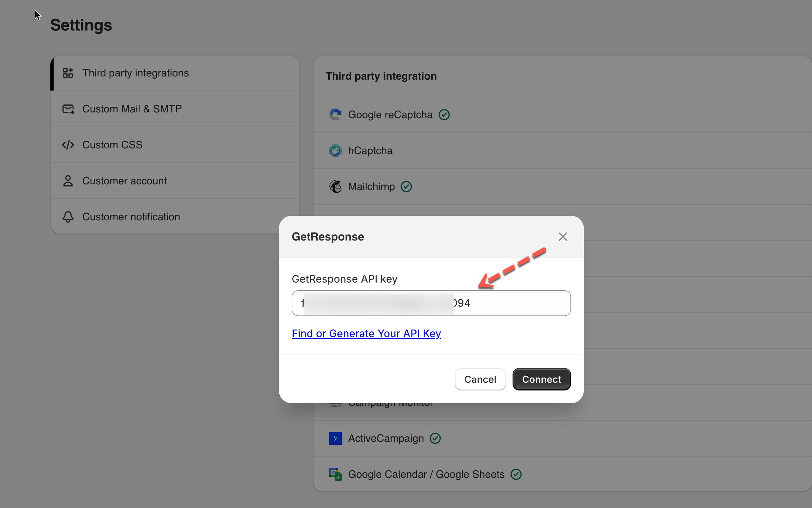Screen dimensions: 812x508
Task: Click the Custom CSS code brackets icon
Action: click(68, 145)
